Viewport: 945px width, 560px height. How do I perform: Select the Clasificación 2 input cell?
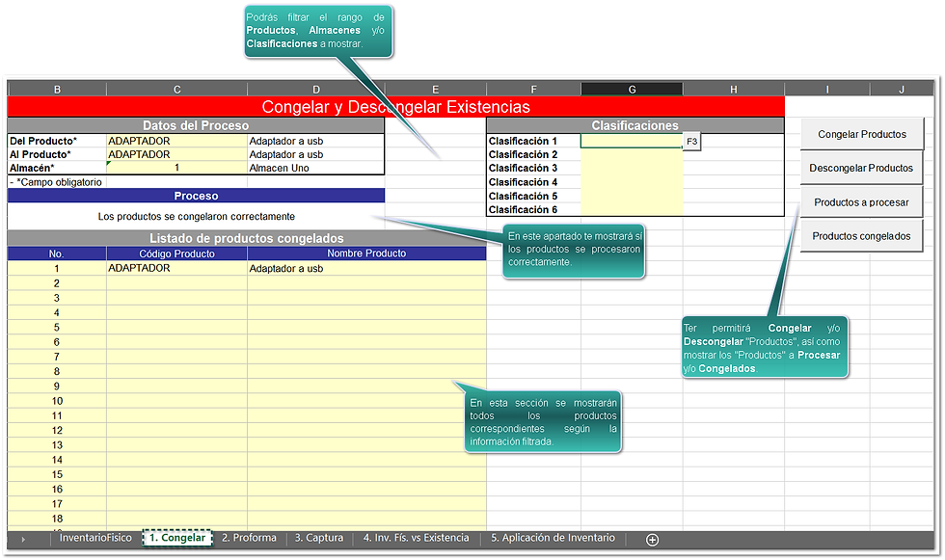(632, 155)
